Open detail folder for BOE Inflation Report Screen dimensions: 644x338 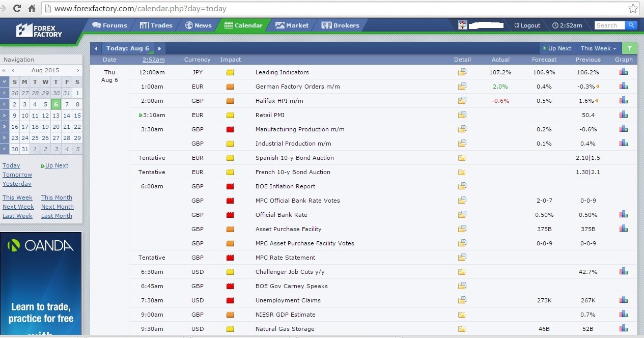pos(462,186)
